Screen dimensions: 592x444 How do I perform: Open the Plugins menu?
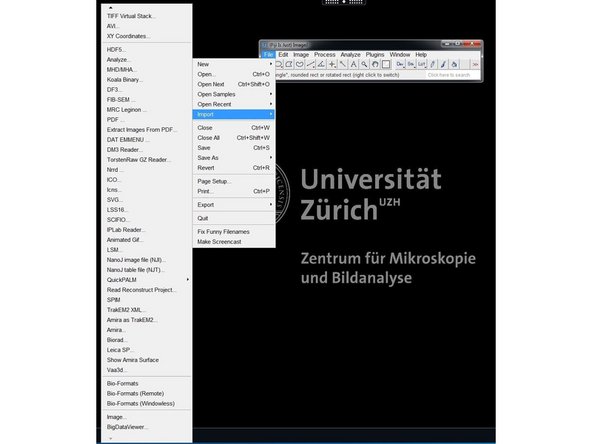pos(375,55)
